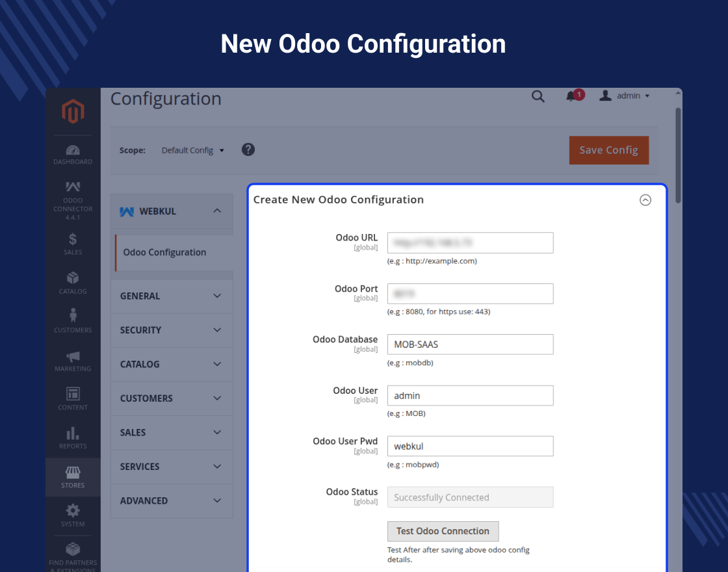Image resolution: width=728 pixels, height=572 pixels.
Task: Open the admin account dropdown
Action: (x=625, y=96)
